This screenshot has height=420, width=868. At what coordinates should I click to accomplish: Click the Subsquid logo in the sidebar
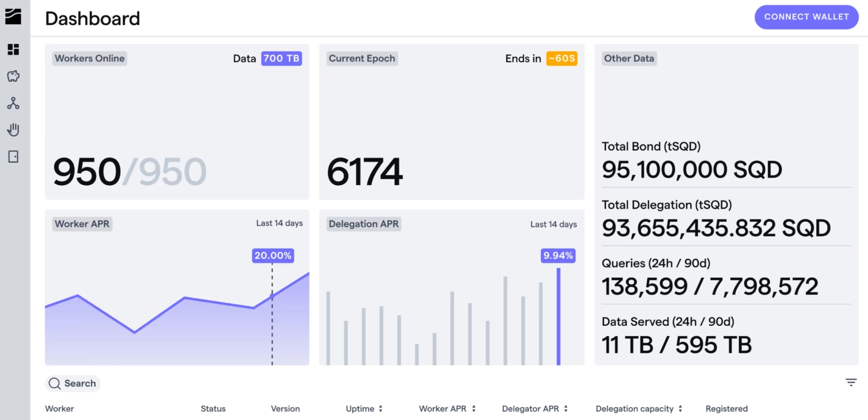coord(13,17)
